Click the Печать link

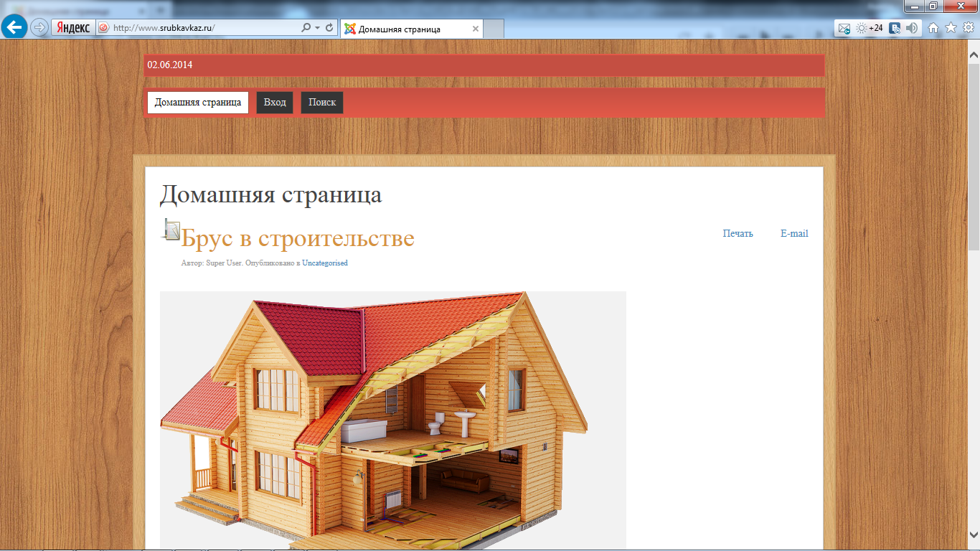[x=738, y=233]
